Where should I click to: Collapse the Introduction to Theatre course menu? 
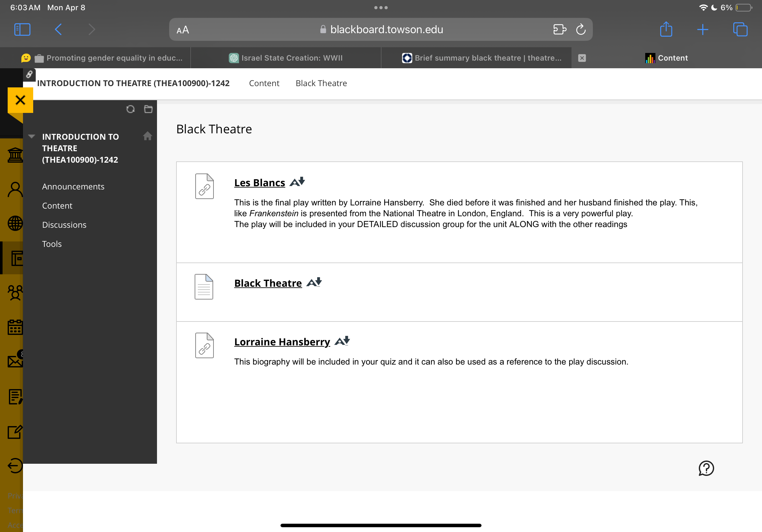point(32,136)
